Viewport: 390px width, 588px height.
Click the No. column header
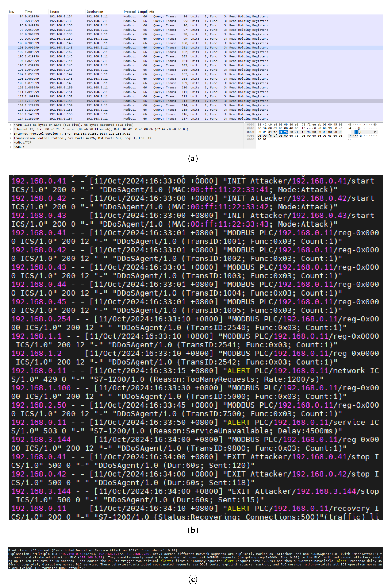pos(11,12)
